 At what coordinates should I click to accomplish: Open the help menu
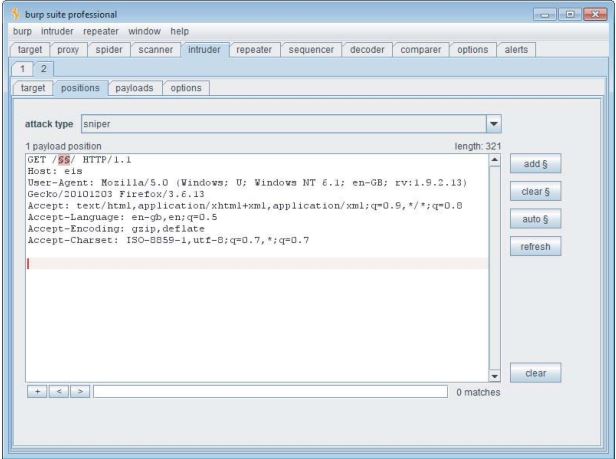coord(180,31)
